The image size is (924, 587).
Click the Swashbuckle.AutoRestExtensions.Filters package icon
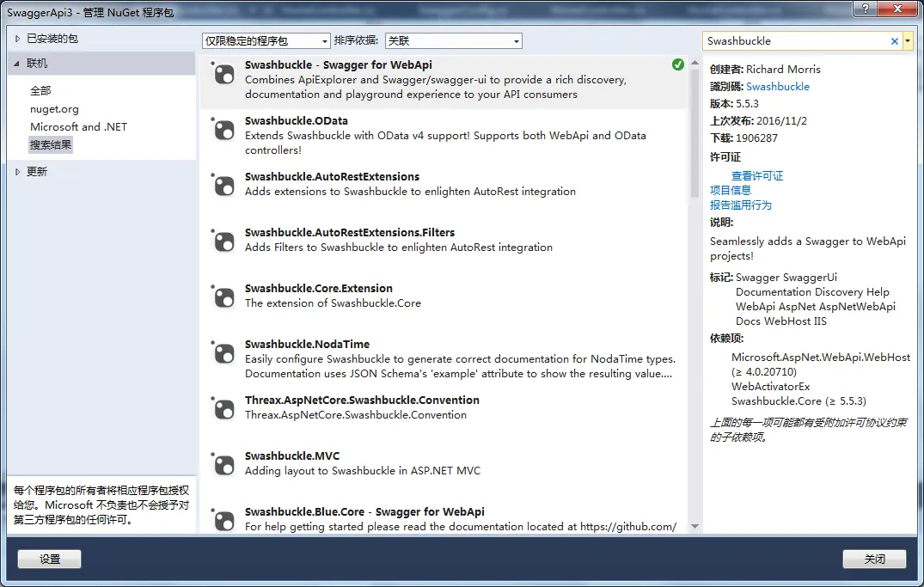[x=223, y=241]
